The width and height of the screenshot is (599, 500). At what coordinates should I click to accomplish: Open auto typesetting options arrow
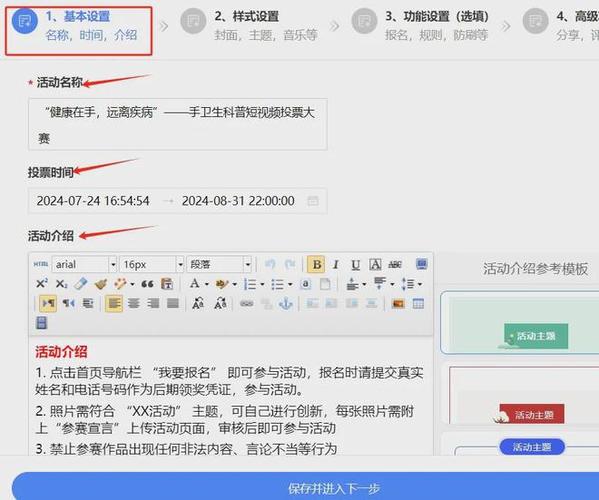(132, 284)
